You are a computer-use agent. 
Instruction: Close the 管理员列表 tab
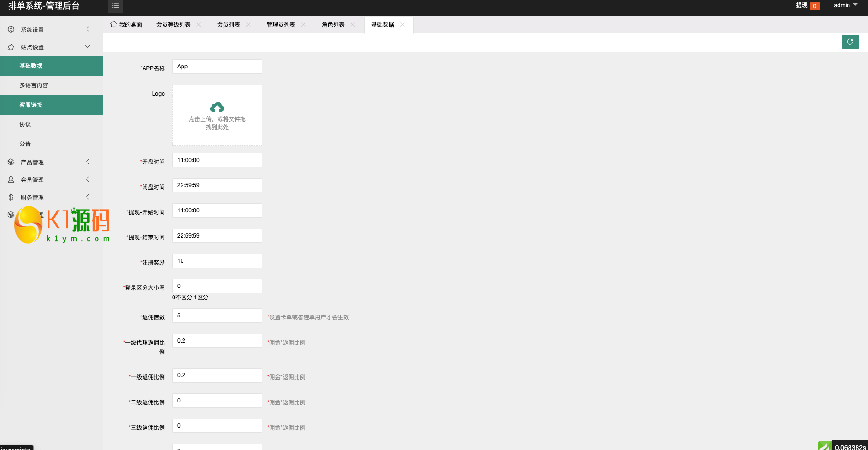[303, 25]
